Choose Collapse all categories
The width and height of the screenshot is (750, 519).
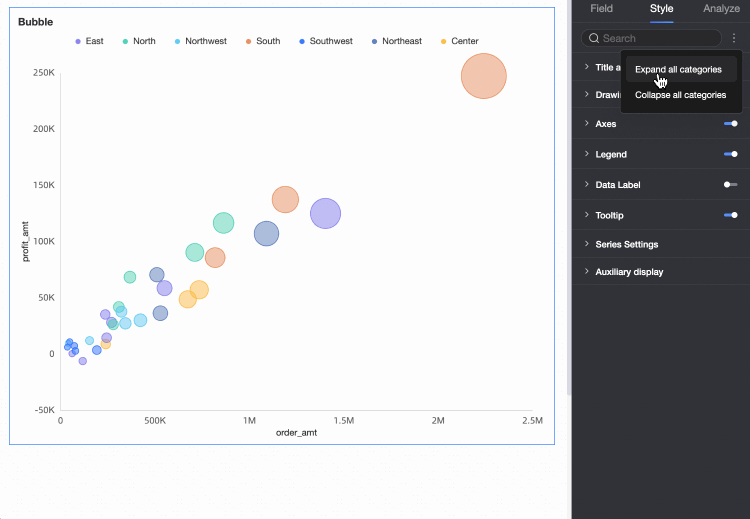pyautogui.click(x=680, y=95)
